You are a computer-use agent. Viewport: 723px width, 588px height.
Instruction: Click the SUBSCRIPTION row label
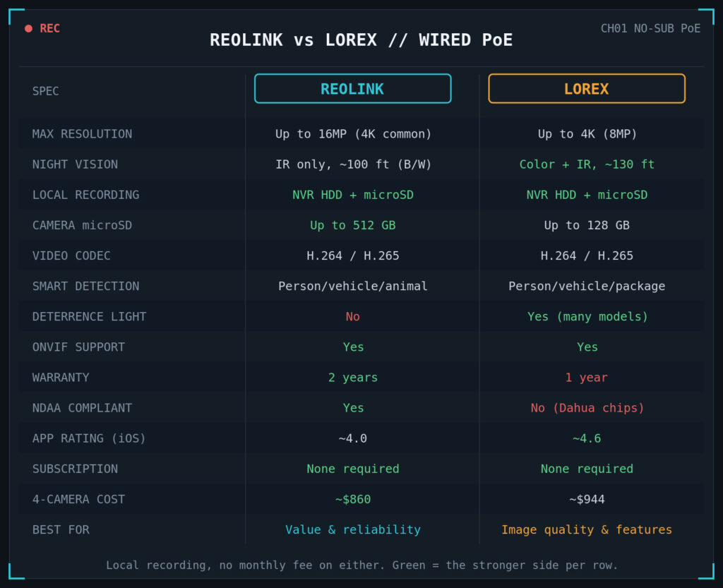75,469
